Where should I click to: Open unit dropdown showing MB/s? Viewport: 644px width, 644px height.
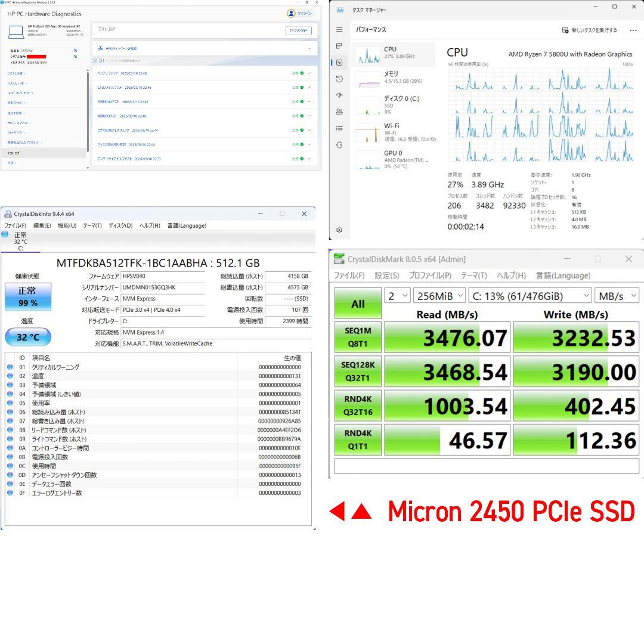[617, 296]
